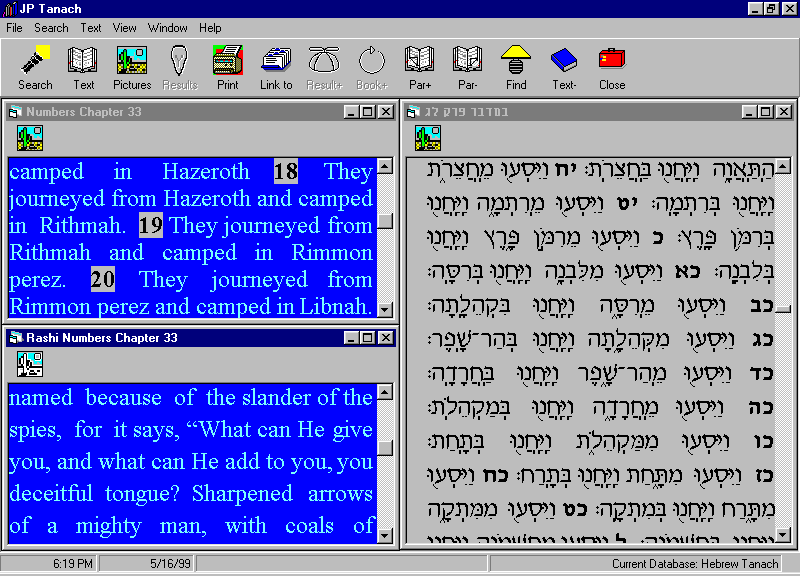Viewport: 800px width, 576px height.
Task: Click the word Libnah in Numbers text
Action: pyautogui.click(x=335, y=307)
